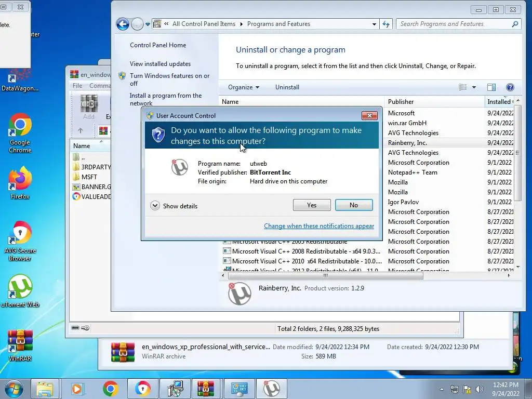Click the up-folder arrow in WinRAR
532x399 pixels.
point(81,130)
